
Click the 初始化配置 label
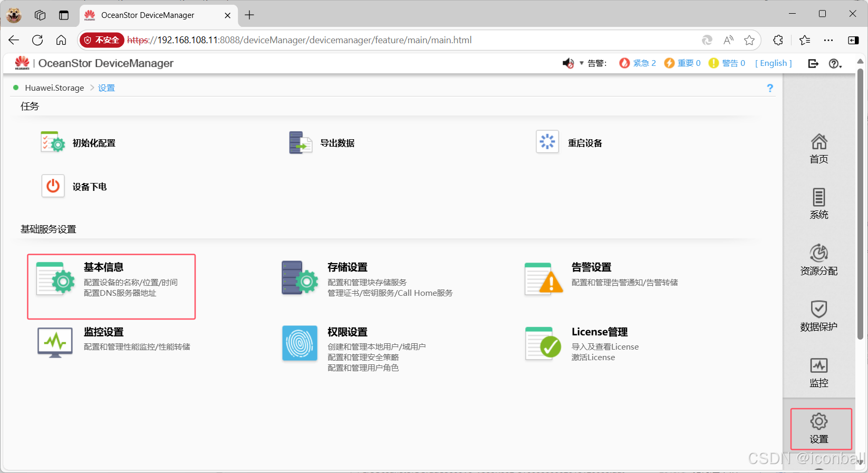(94, 143)
